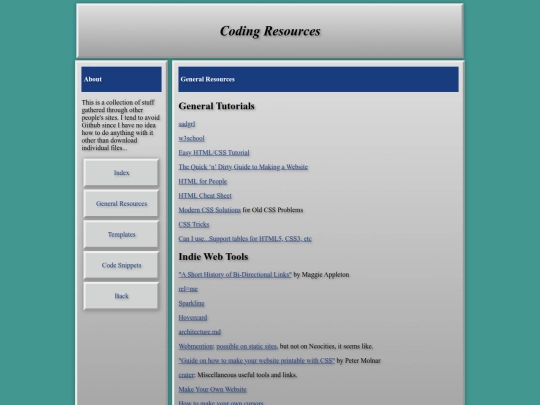The width and height of the screenshot is (540, 405).
Task: Click the About description paragraph
Action: click(x=121, y=125)
